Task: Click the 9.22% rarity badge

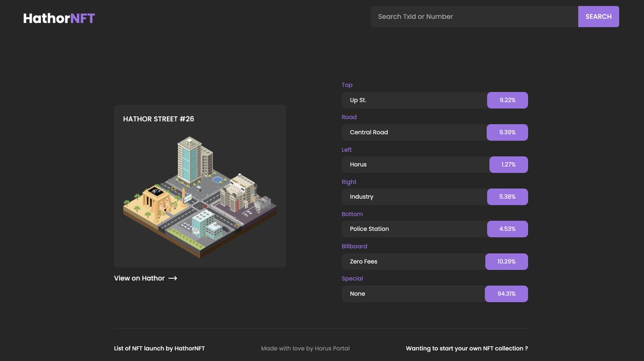Action: 507,100
